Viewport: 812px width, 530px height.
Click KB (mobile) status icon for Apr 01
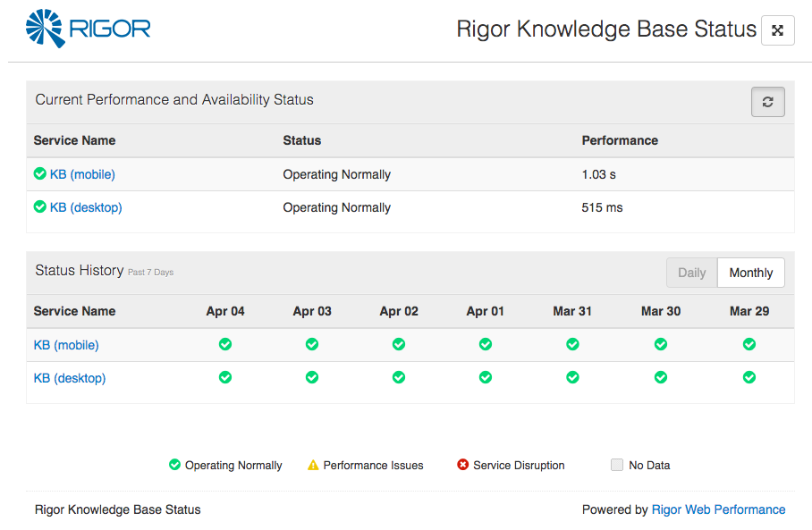(486, 344)
